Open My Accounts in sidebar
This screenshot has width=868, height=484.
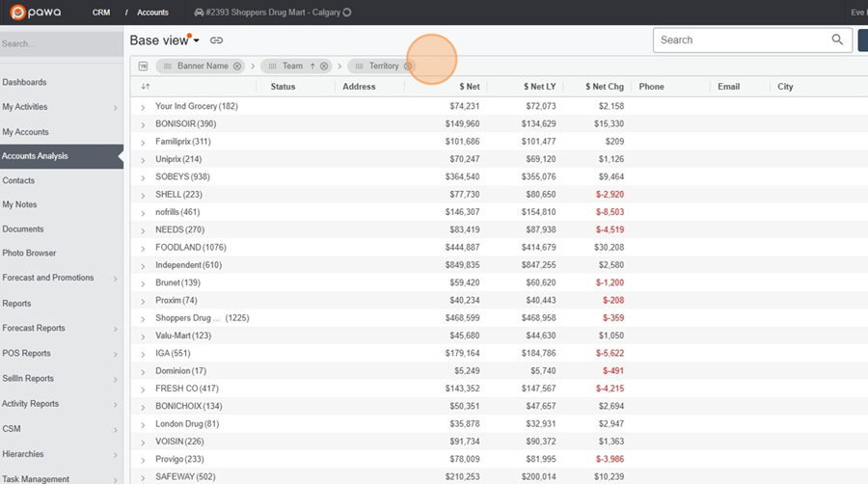click(25, 132)
